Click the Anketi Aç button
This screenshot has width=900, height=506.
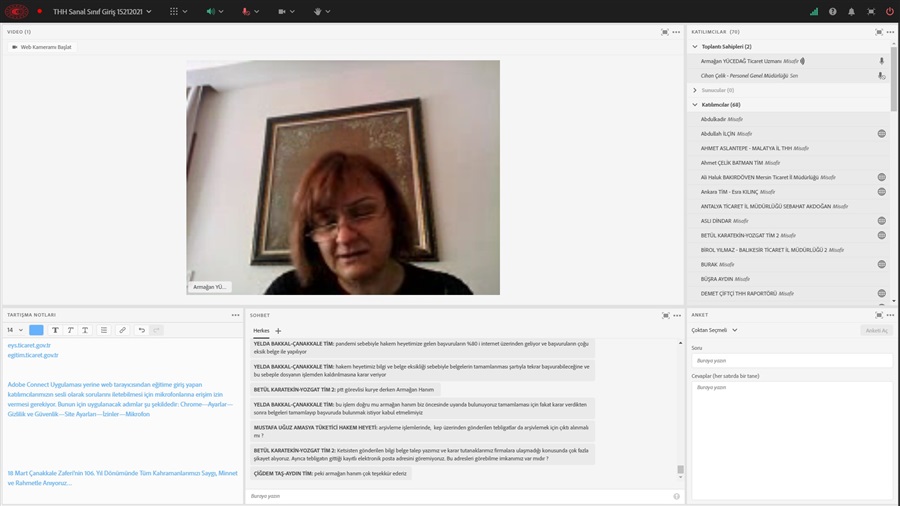tap(876, 330)
